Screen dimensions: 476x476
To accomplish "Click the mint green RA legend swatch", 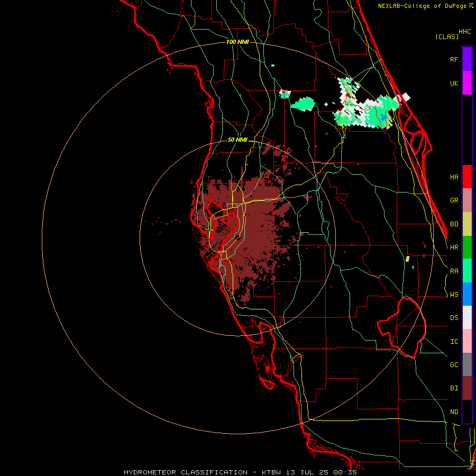I will (x=467, y=271).
